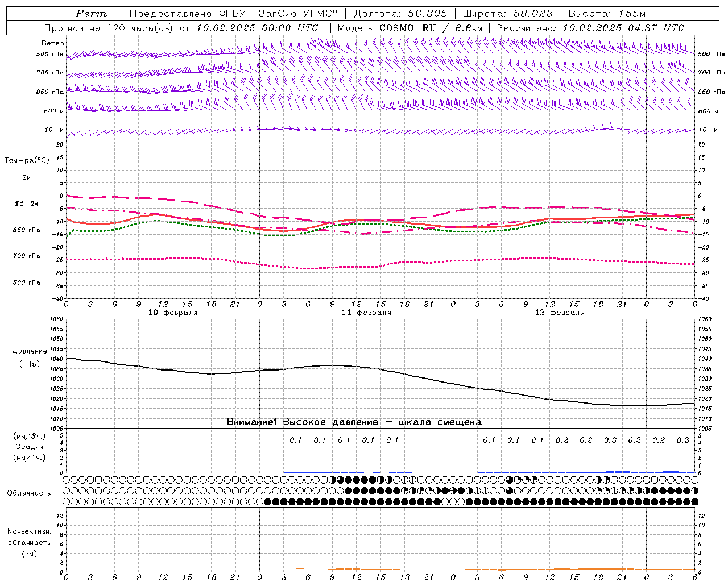This screenshot has width=728, height=582.
Task: Click the dotted pink "500 гПа" legend swatch
Action: [x=25, y=289]
